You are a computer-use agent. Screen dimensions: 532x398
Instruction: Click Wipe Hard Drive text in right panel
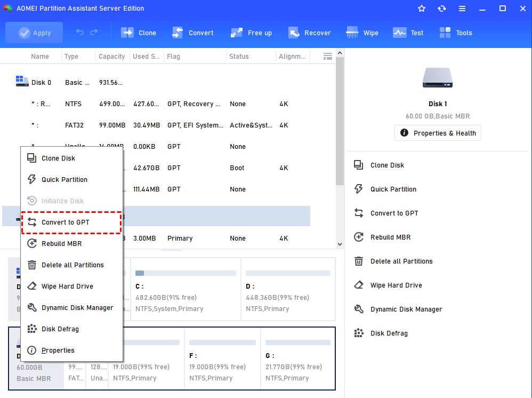pyautogui.click(x=396, y=285)
